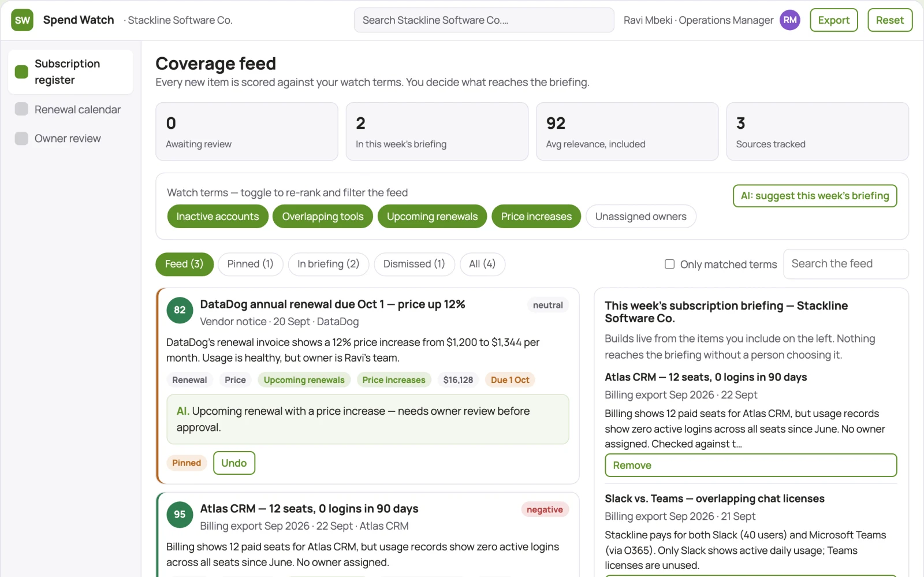This screenshot has width=924, height=577.
Task: Click the Due 1 Oct tag
Action: [510, 380]
